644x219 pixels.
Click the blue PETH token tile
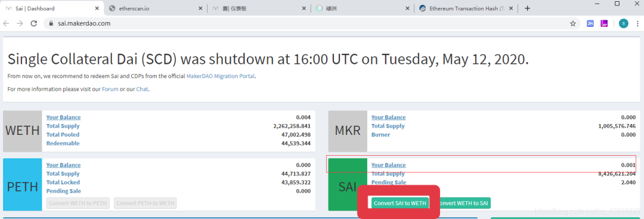pyautogui.click(x=22, y=185)
